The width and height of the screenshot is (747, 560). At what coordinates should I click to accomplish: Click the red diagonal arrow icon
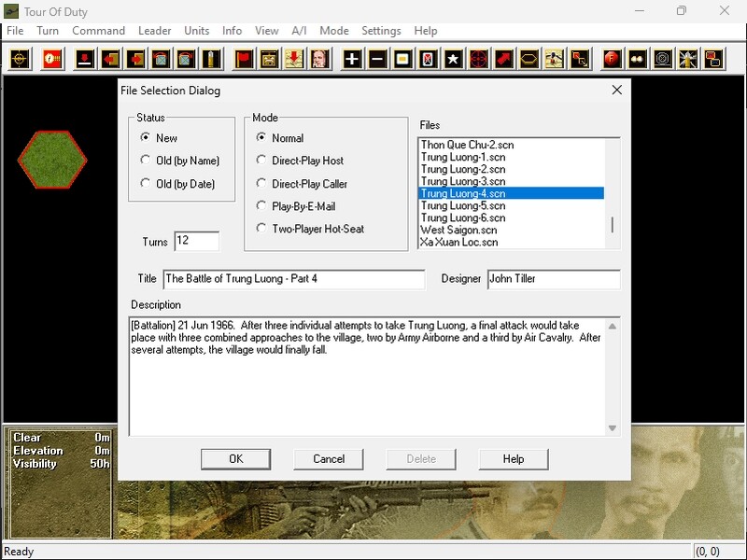(x=503, y=60)
